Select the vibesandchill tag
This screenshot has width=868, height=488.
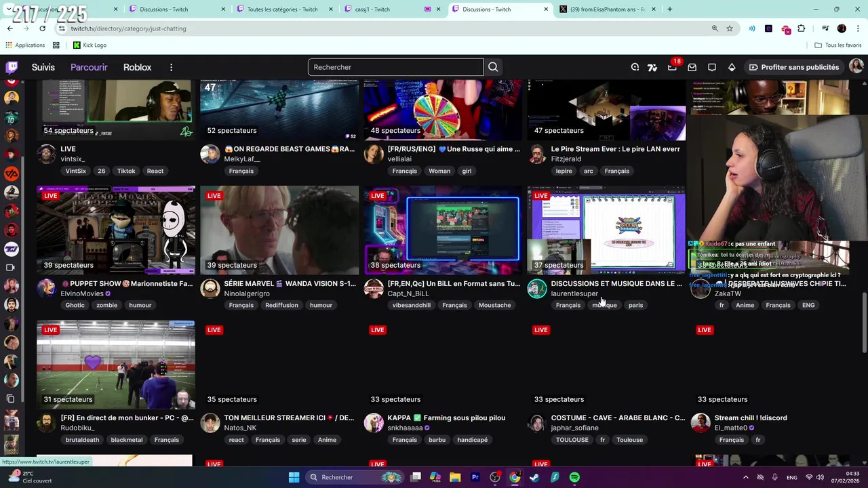point(412,305)
